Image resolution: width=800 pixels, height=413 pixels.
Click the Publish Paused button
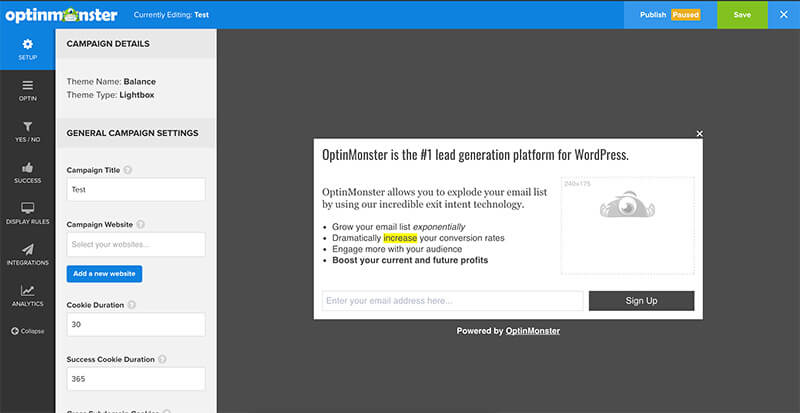[670, 15]
